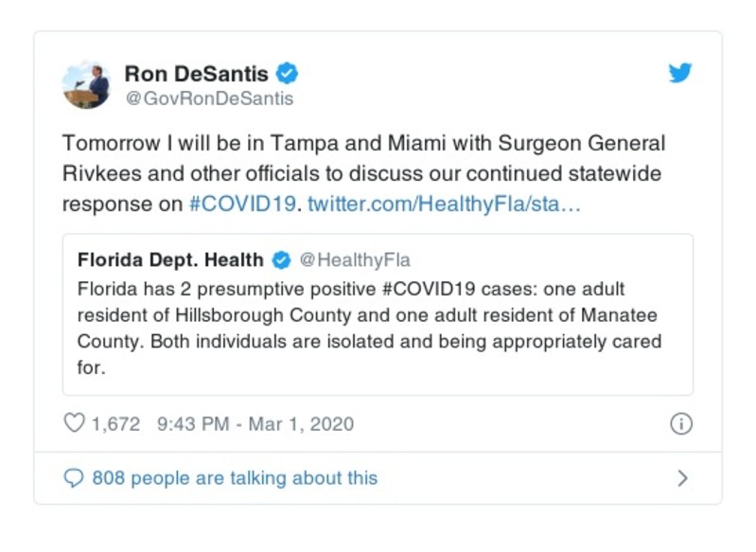This screenshot has width=756, height=552.
Task: Open the @HealthyFla handle
Action: point(355,259)
